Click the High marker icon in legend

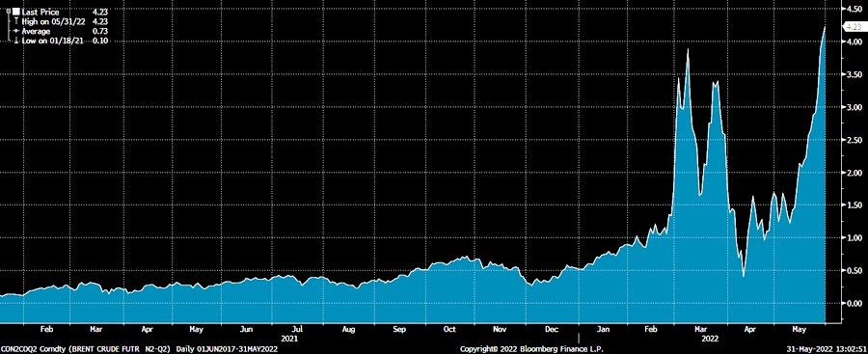click(x=16, y=21)
